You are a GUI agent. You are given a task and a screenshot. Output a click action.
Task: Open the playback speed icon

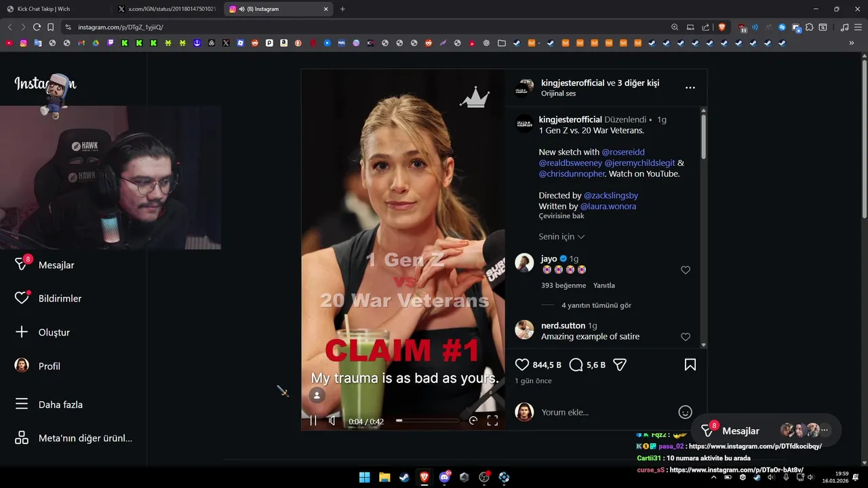pyautogui.click(x=473, y=421)
